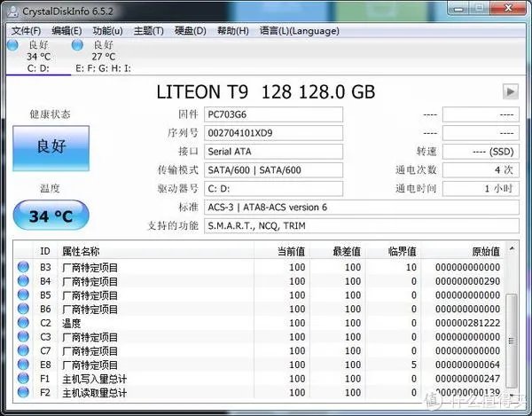Image resolution: width=532 pixels, height=416 pixels.
Task: Click the C7 ID cell
Action: tap(45, 351)
